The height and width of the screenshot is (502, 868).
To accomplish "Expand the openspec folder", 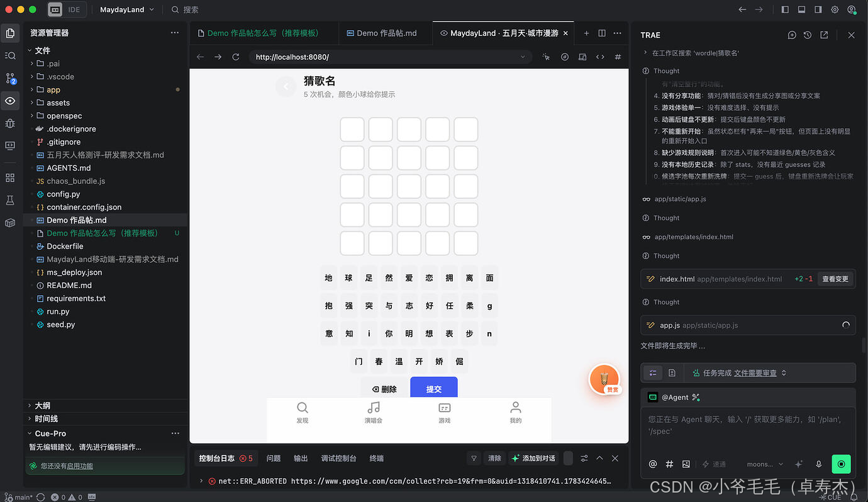I will 64,116.
